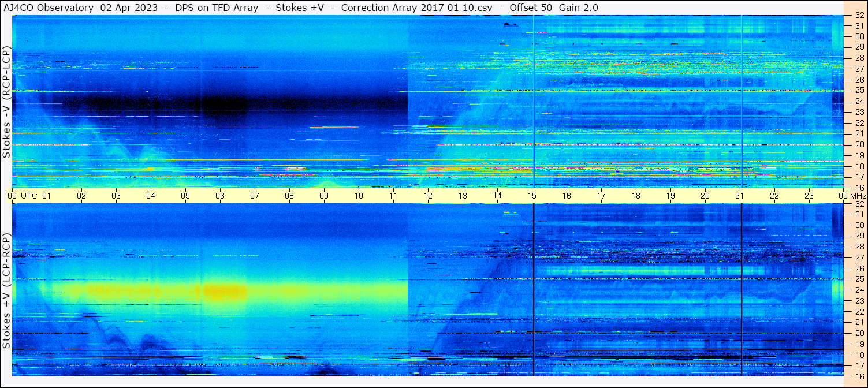The width and height of the screenshot is (868, 388).
Task: Select the 16 hour marker on time axis
Action: point(567,196)
